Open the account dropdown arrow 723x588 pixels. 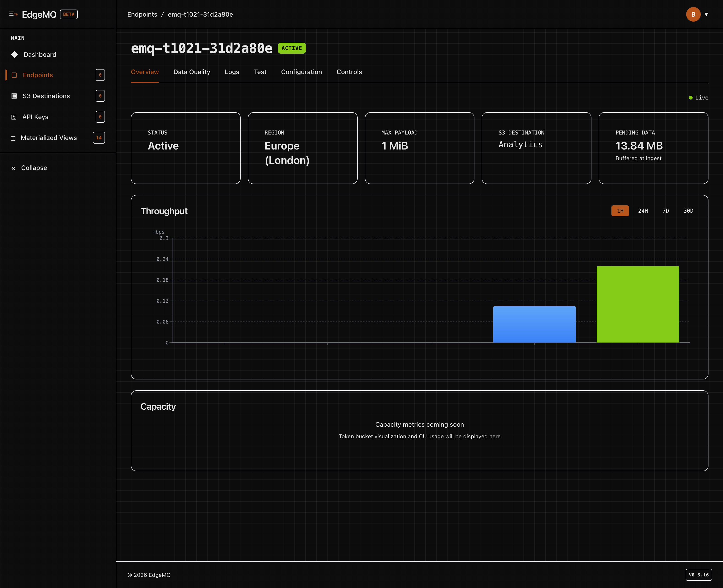[x=707, y=14]
